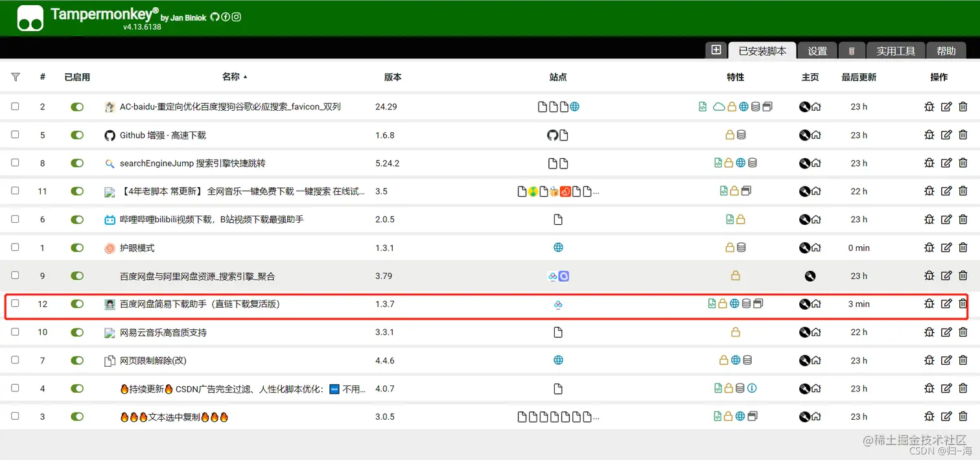Open 百度网盘简易下载助手 script entry
Screen dimensions: 980x460
pyautogui.click(x=200, y=304)
